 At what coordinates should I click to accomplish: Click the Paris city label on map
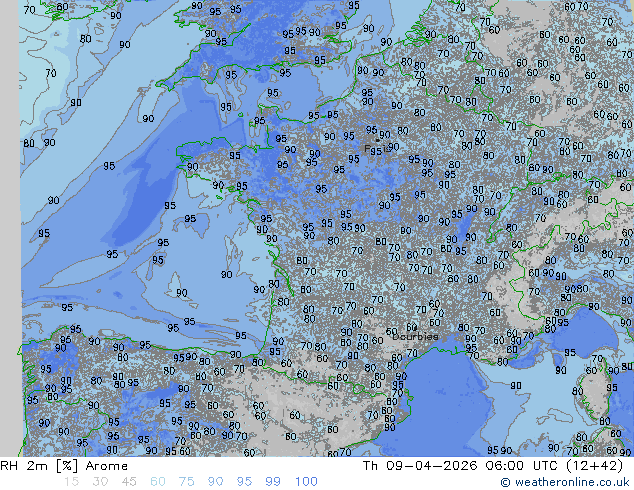376,149
